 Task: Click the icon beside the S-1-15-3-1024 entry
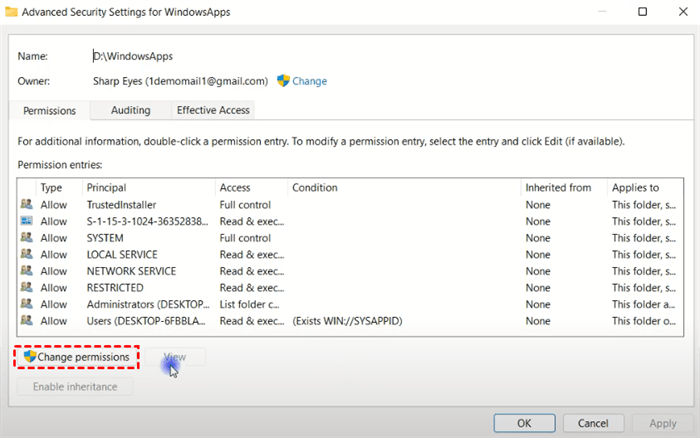(x=26, y=221)
